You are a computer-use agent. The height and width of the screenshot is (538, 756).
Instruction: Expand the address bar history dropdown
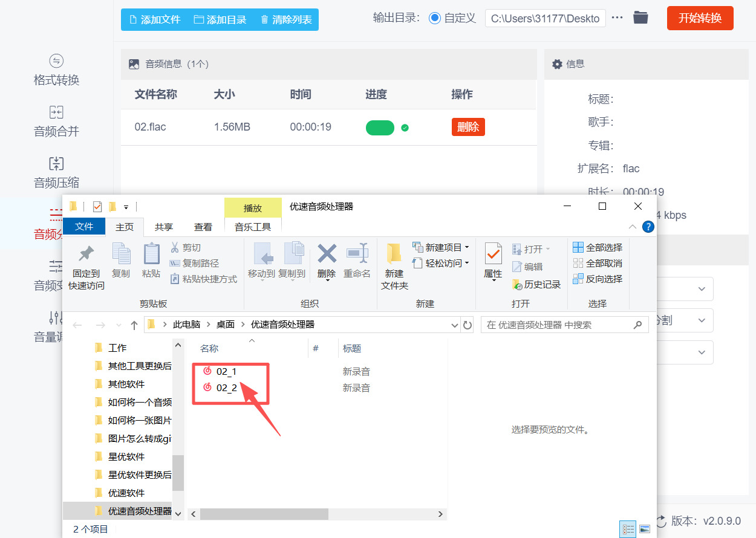tap(454, 325)
